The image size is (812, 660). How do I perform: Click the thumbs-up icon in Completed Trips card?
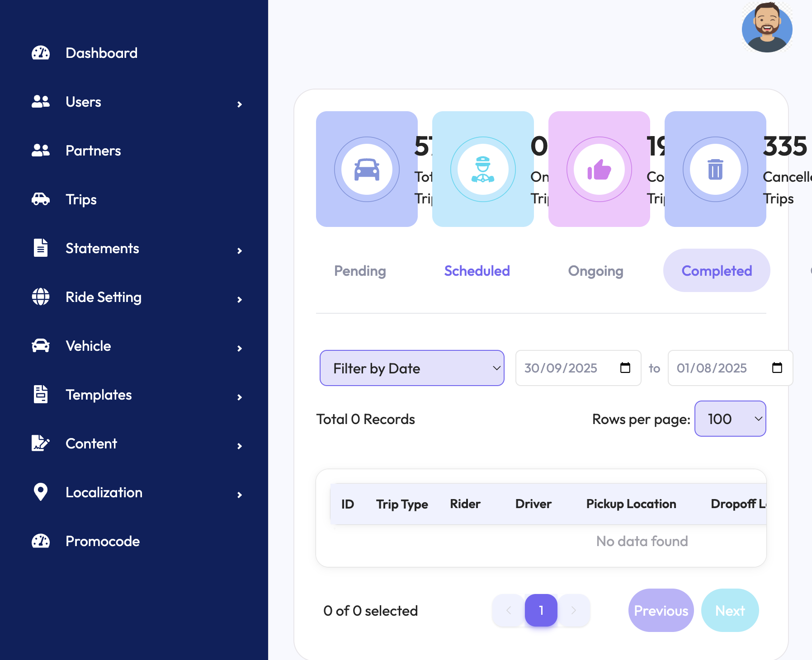pos(599,170)
